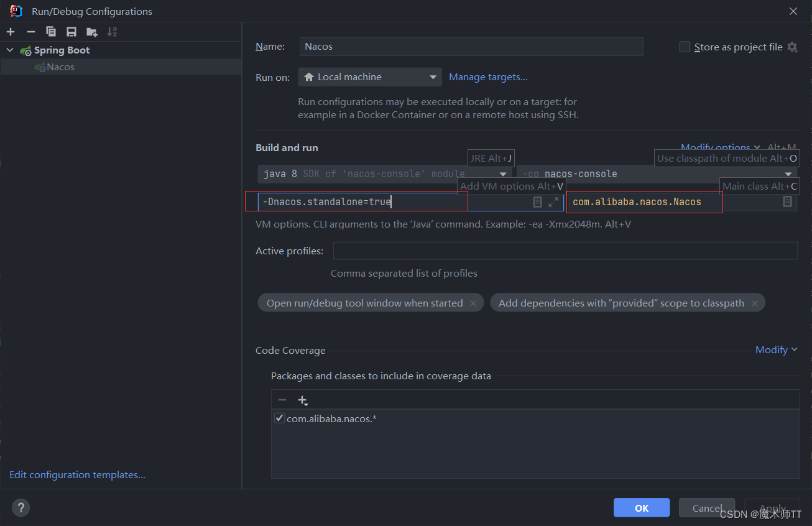This screenshot has width=812, height=526.
Task: Open Store as project file gear settings
Action: (792, 47)
